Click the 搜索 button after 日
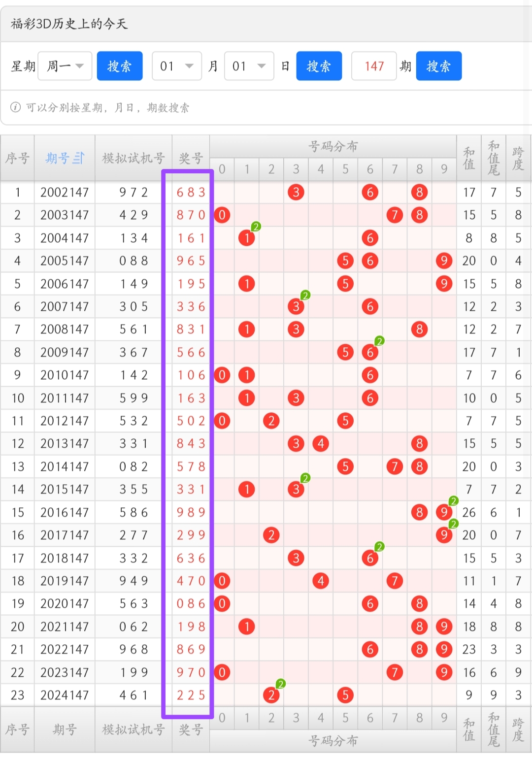Image resolution: width=532 pixels, height=759 pixels. tap(319, 66)
